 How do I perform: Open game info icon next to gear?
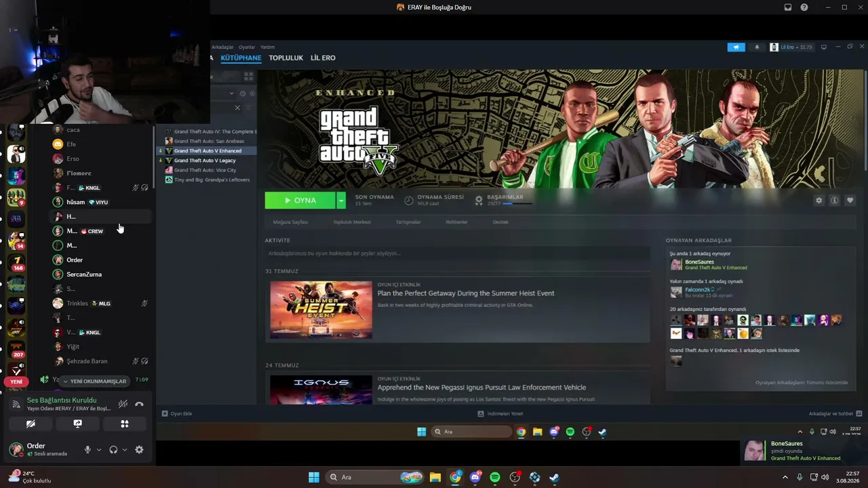point(834,201)
